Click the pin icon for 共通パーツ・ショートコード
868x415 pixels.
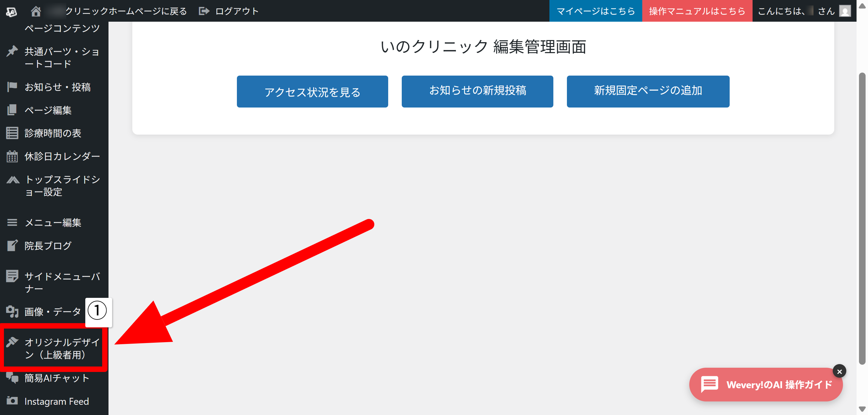pos(12,51)
